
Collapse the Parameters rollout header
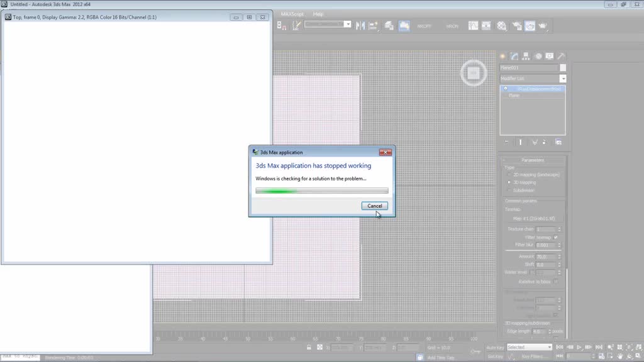(533, 160)
